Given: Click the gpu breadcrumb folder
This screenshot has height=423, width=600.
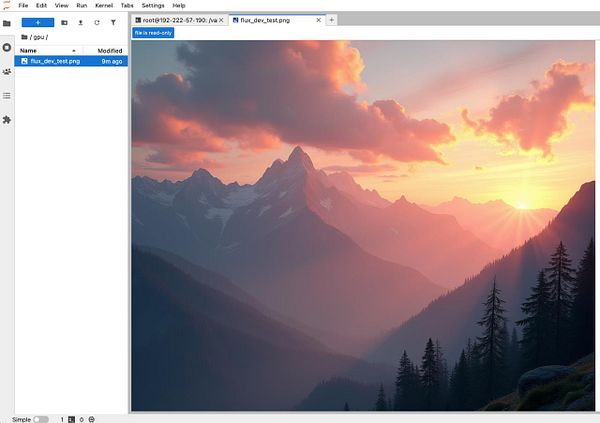Looking at the screenshot, I should [x=39, y=37].
